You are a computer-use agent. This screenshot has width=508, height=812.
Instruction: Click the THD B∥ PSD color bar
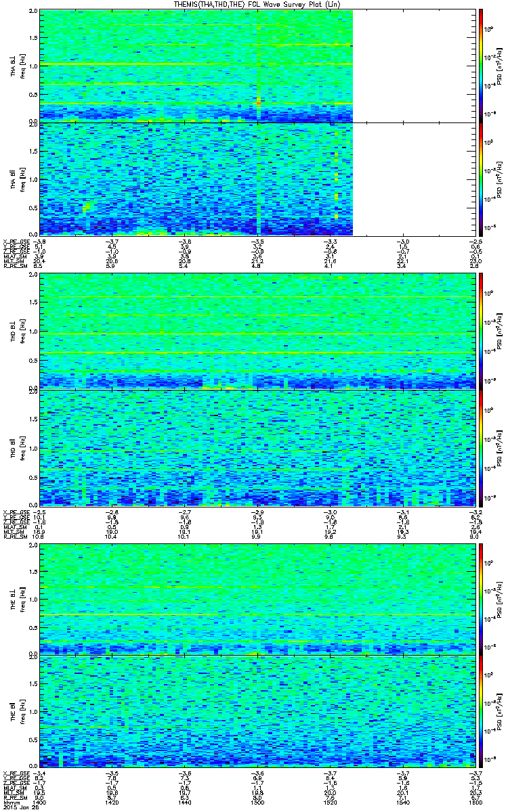(x=481, y=447)
